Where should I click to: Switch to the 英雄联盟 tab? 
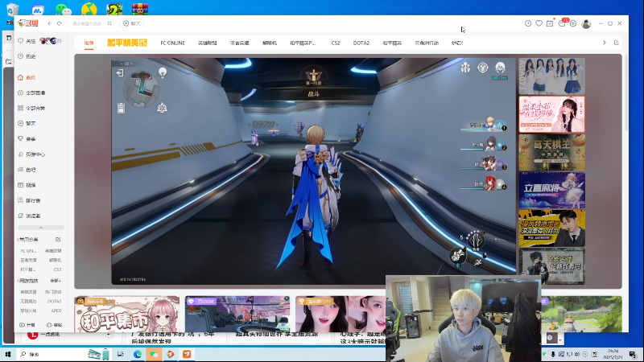208,43
